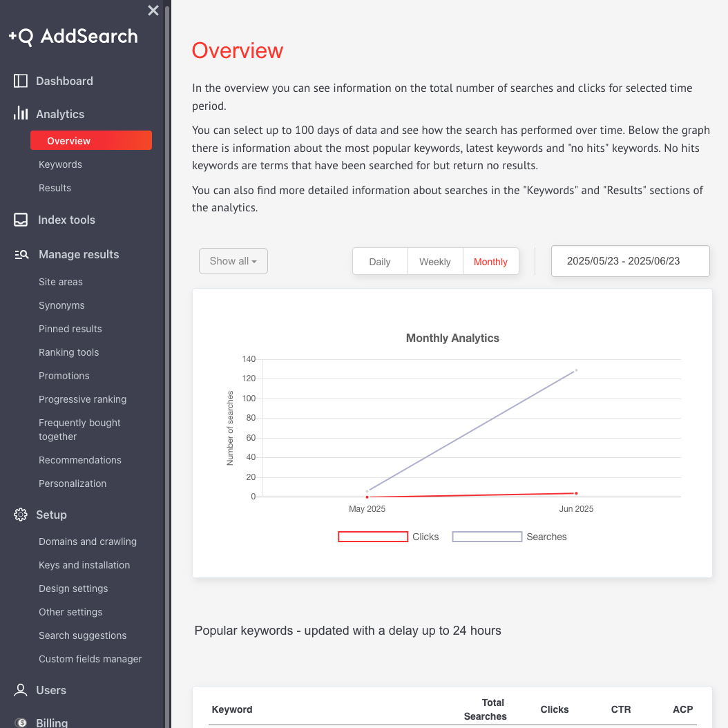This screenshot has height=728, width=728.
Task: Click the Dashboard panel icon
Action: coord(21,81)
